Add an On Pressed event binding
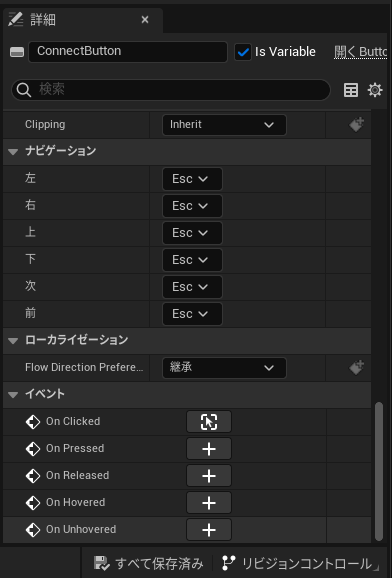 tap(209, 449)
